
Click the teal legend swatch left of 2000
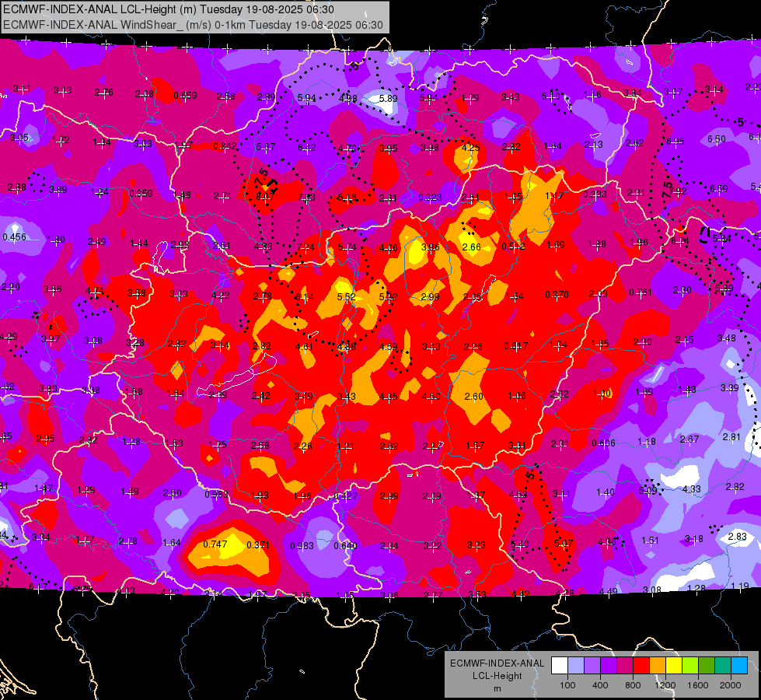(x=723, y=666)
